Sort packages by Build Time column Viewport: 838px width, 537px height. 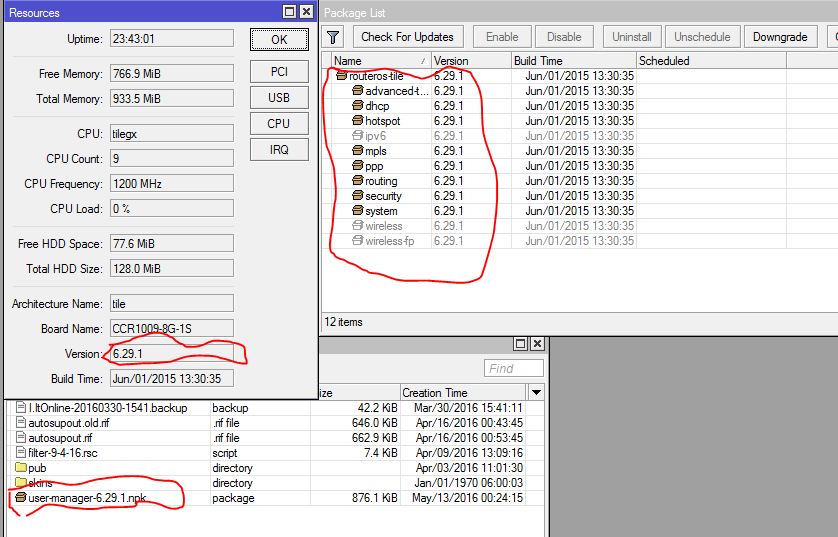(573, 61)
